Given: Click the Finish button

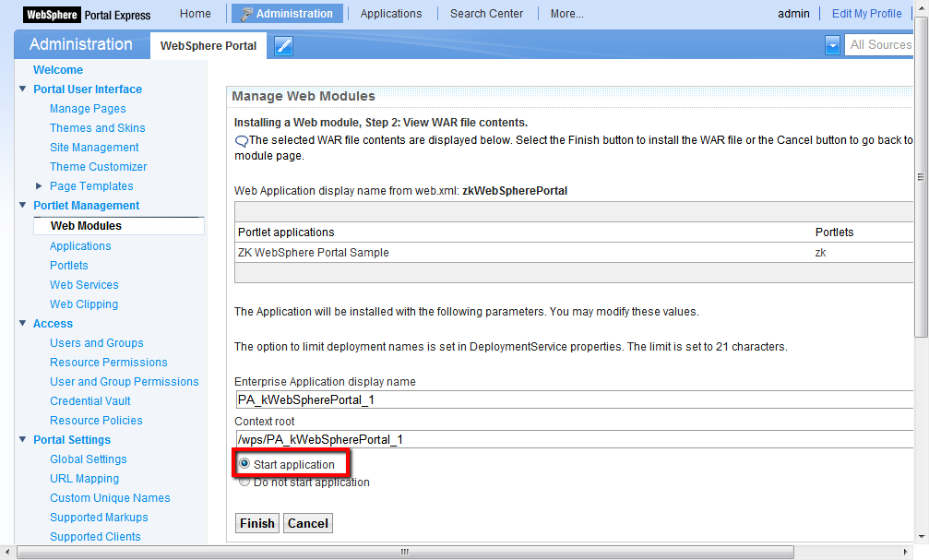Looking at the screenshot, I should [257, 523].
